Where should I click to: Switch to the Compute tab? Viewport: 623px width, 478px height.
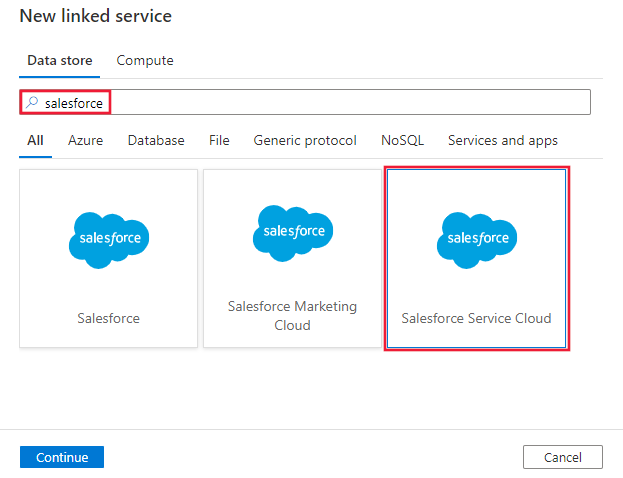pos(145,60)
